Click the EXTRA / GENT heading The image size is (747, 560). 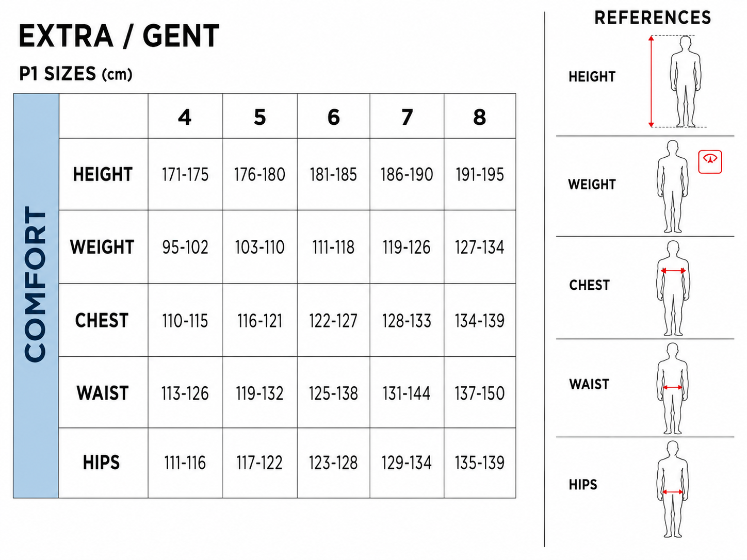tap(119, 36)
